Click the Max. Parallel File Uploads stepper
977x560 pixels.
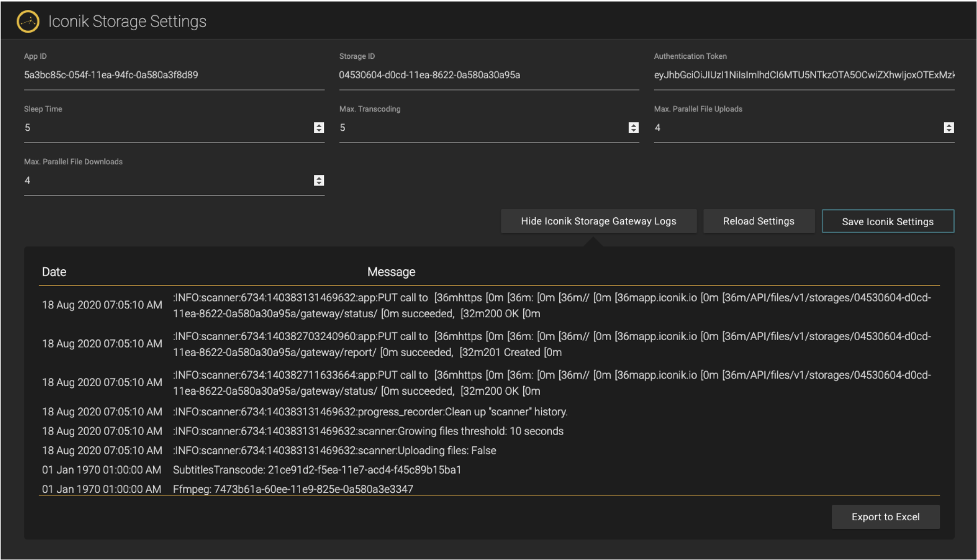pyautogui.click(x=949, y=128)
